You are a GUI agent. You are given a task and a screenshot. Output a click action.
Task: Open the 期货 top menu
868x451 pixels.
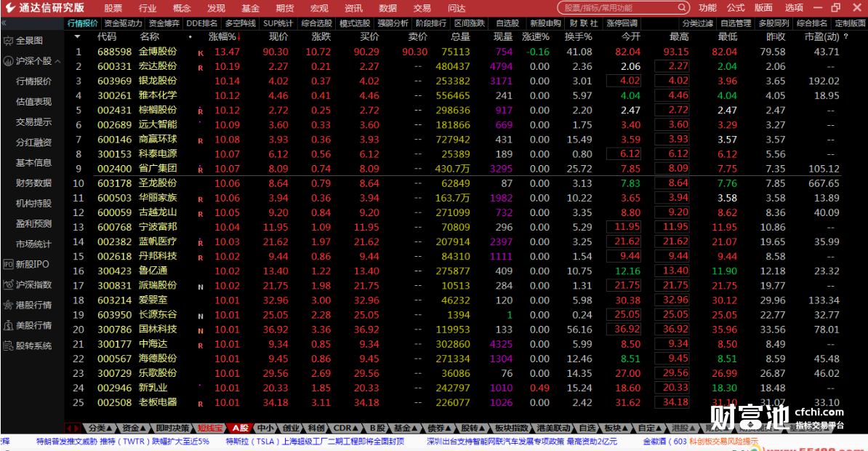pyautogui.click(x=284, y=8)
